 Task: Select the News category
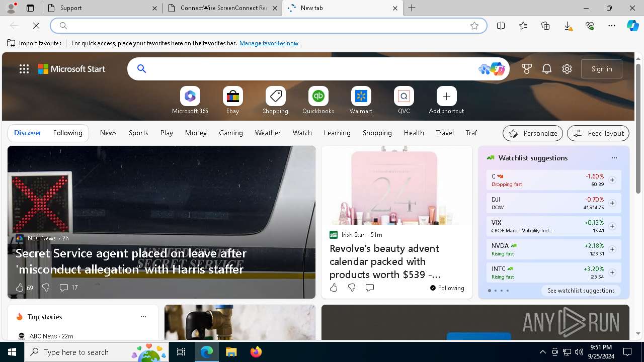coord(108,133)
